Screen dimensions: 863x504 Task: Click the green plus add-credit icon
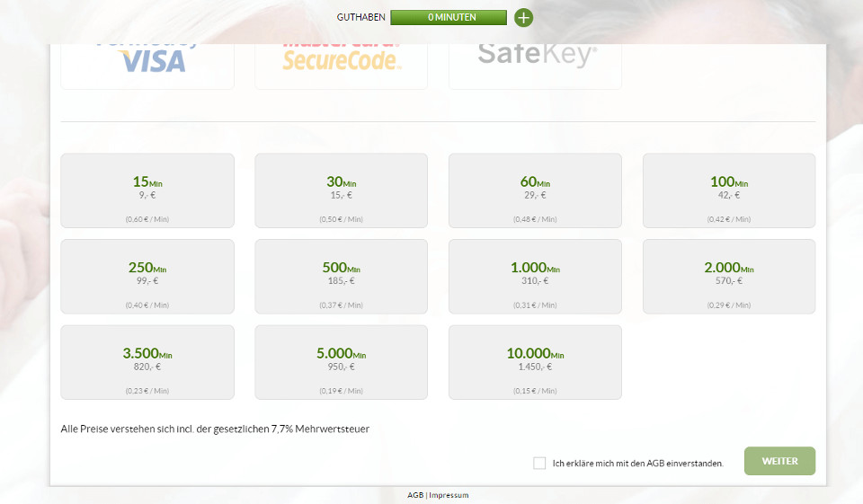tap(523, 17)
